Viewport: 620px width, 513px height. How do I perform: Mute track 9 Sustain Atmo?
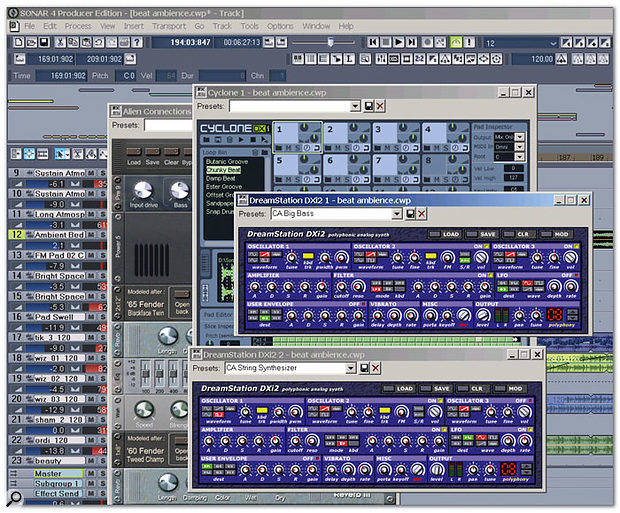click(91, 173)
